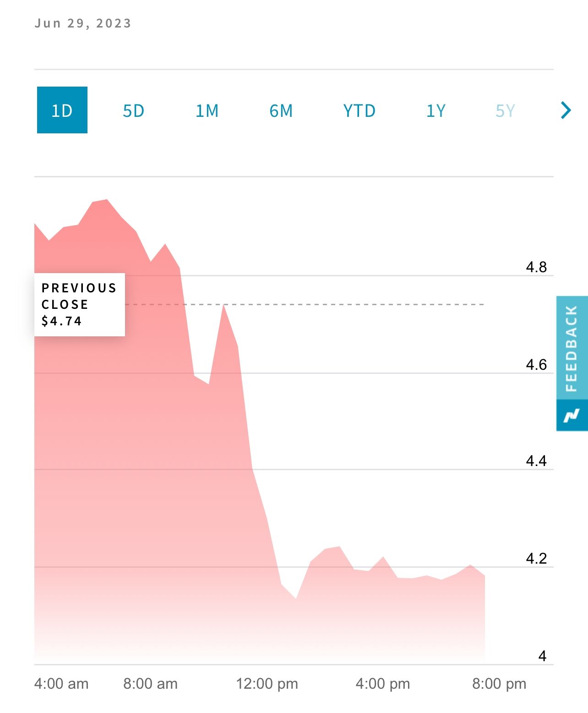
Task: Open the Feedback side tab
Action: [572, 348]
